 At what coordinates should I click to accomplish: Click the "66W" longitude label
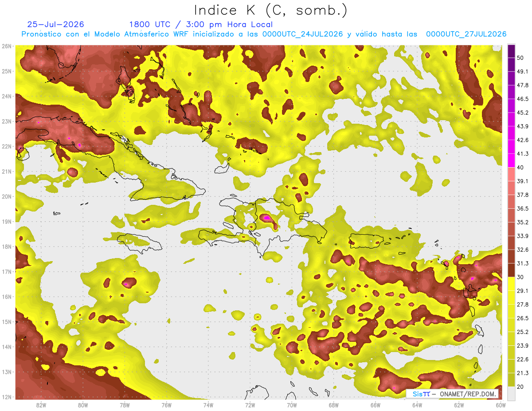pyautogui.click(x=376, y=405)
